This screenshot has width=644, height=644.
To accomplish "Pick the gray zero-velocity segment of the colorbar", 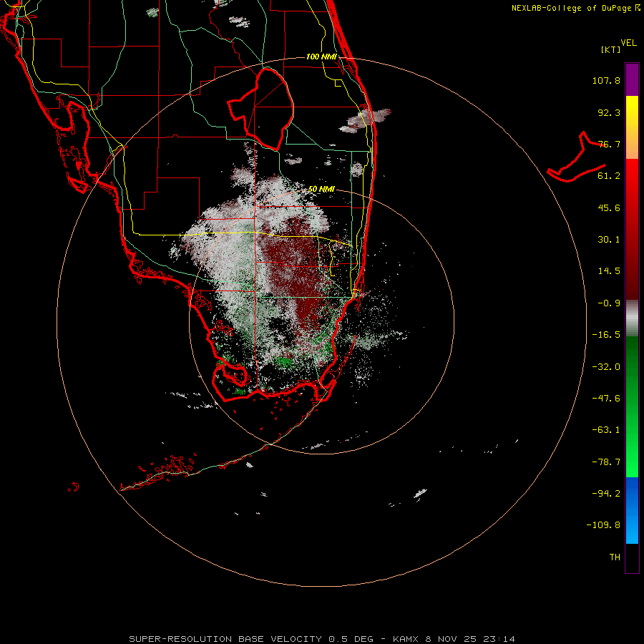I will click(632, 318).
